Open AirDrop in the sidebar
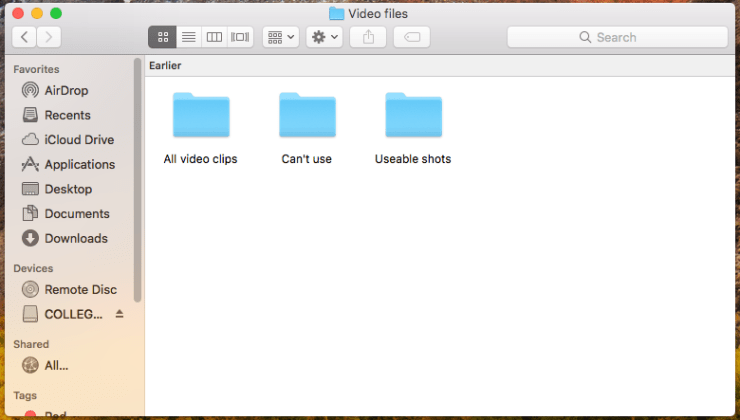The width and height of the screenshot is (740, 420). (66, 91)
